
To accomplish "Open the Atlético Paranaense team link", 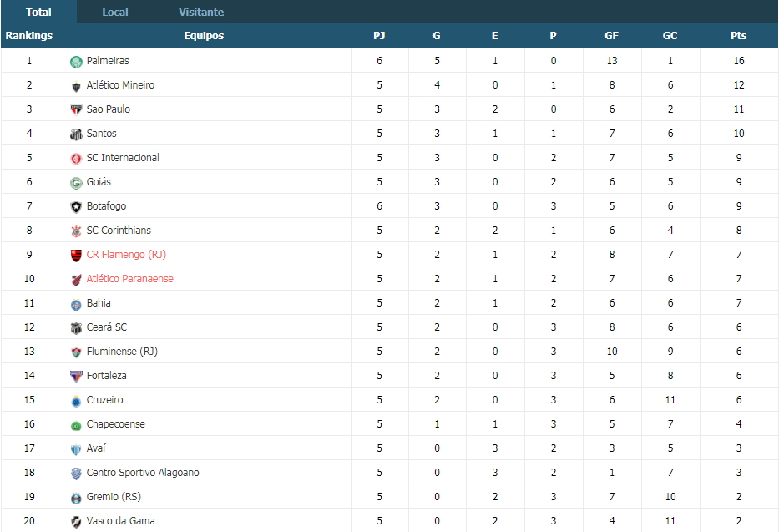I will [x=129, y=279].
